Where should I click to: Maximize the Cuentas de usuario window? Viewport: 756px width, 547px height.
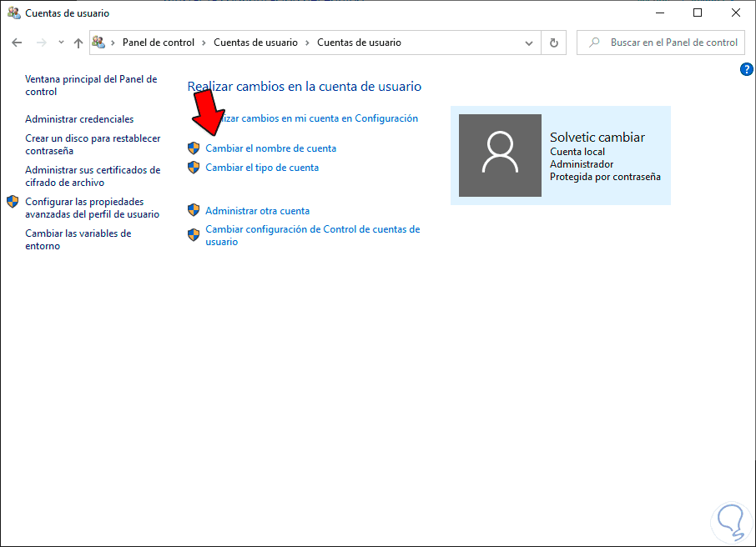coord(698,13)
